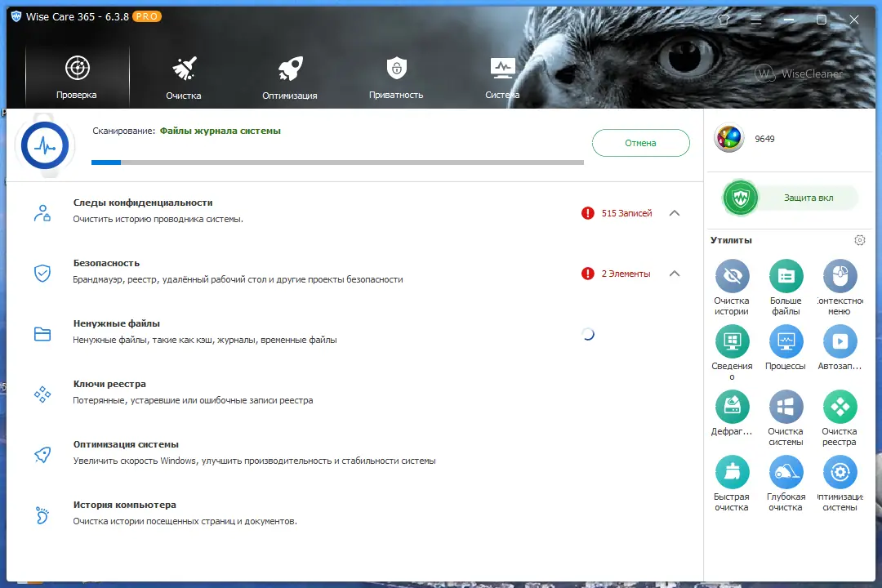Screen dimensions: 882x588
Task: Open the Очистка истории utility
Action: coord(732,278)
